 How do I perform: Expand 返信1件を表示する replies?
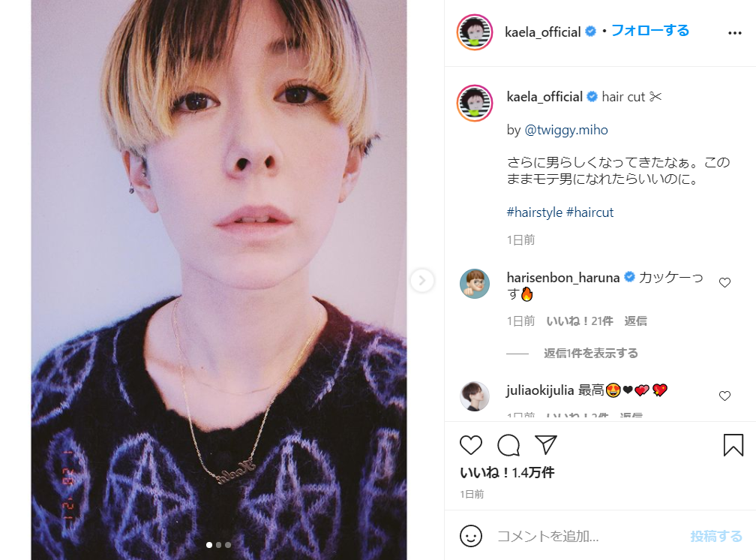[x=591, y=353]
